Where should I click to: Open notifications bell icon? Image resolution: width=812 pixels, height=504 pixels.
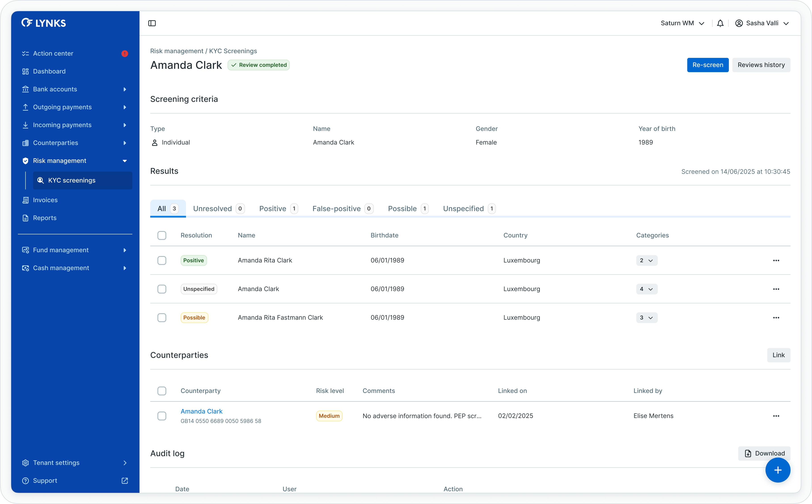720,23
